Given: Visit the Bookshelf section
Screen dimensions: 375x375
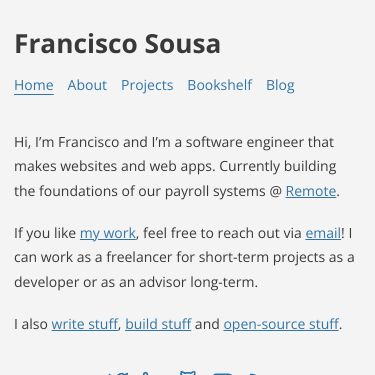Looking at the screenshot, I should tap(220, 85).
